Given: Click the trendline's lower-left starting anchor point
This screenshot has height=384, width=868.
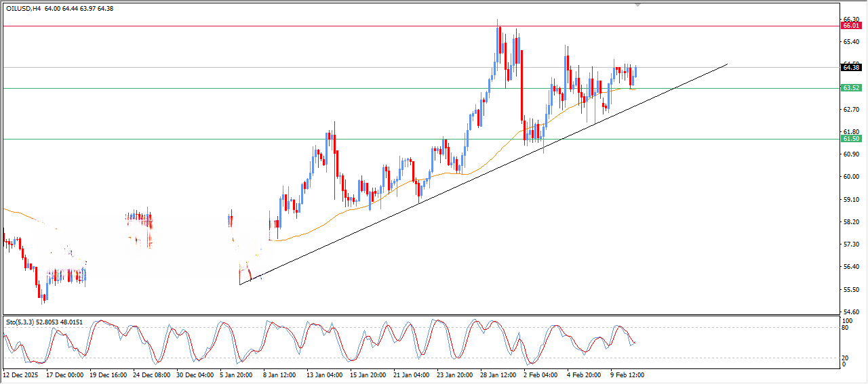Looking at the screenshot, I should click(240, 284).
